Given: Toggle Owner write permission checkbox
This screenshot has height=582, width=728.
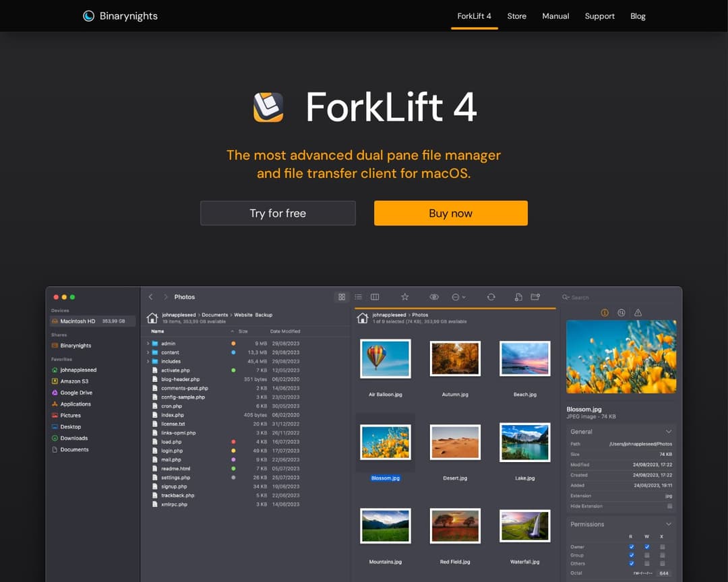Looking at the screenshot, I should (x=646, y=547).
